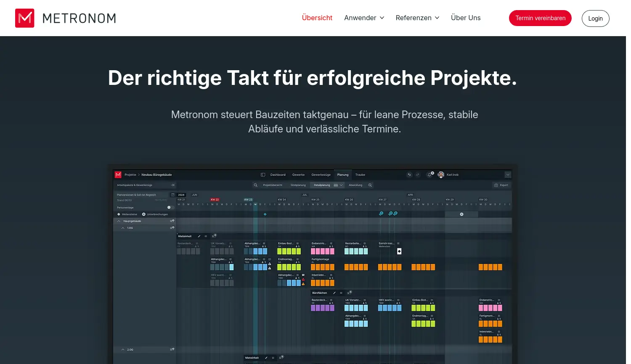Click the zoom-out magnifier icon
The image size is (631, 364).
pos(255,185)
